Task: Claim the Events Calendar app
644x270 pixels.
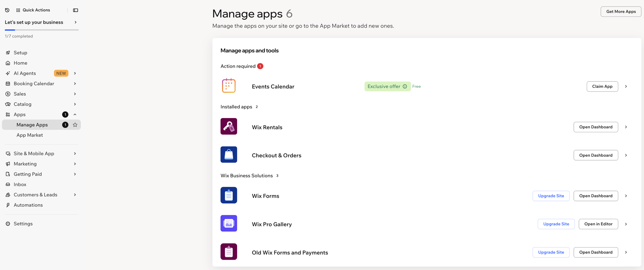Action: pos(602,86)
